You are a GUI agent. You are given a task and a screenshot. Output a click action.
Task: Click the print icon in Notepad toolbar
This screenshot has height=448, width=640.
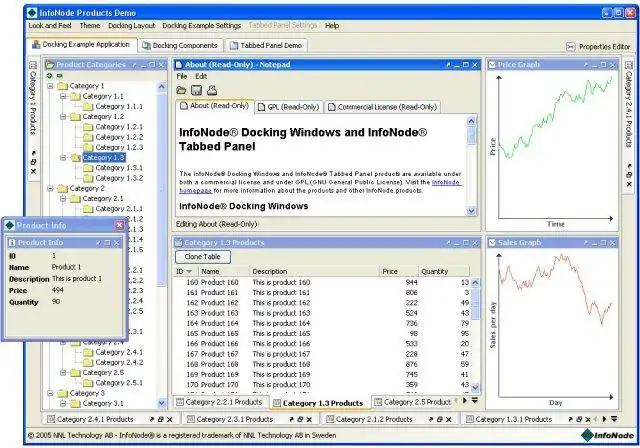click(x=211, y=90)
